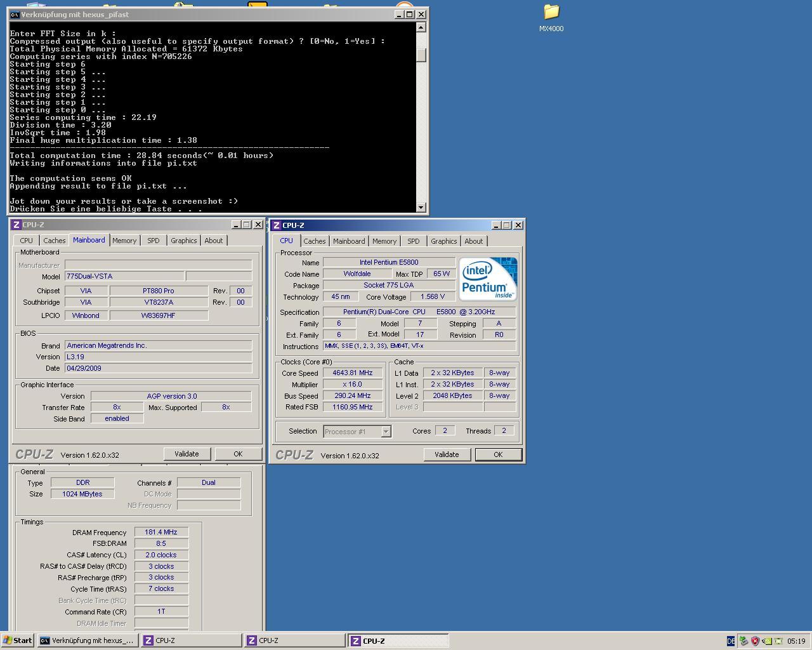Viewport: 812px width, 650px height.
Task: Open the SPD tab in the Mainboard CPU-Z window
Action: [x=154, y=241]
